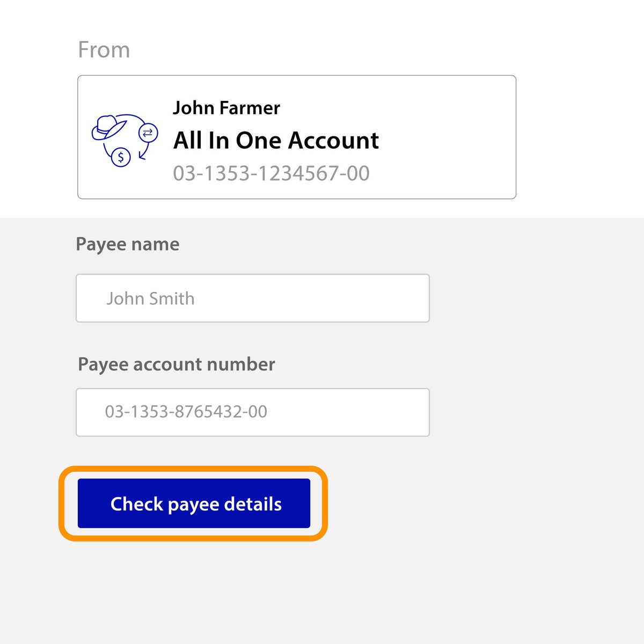Click the John Smith placeholder text
This screenshot has height=644, width=644.
click(151, 298)
